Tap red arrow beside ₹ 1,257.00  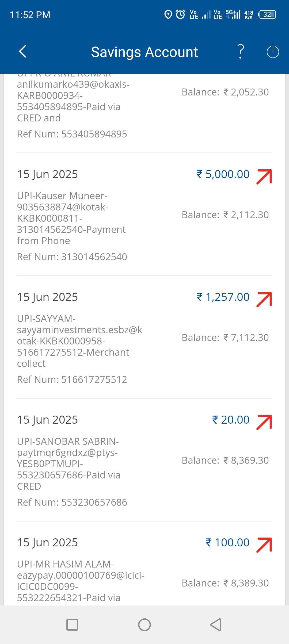click(264, 299)
